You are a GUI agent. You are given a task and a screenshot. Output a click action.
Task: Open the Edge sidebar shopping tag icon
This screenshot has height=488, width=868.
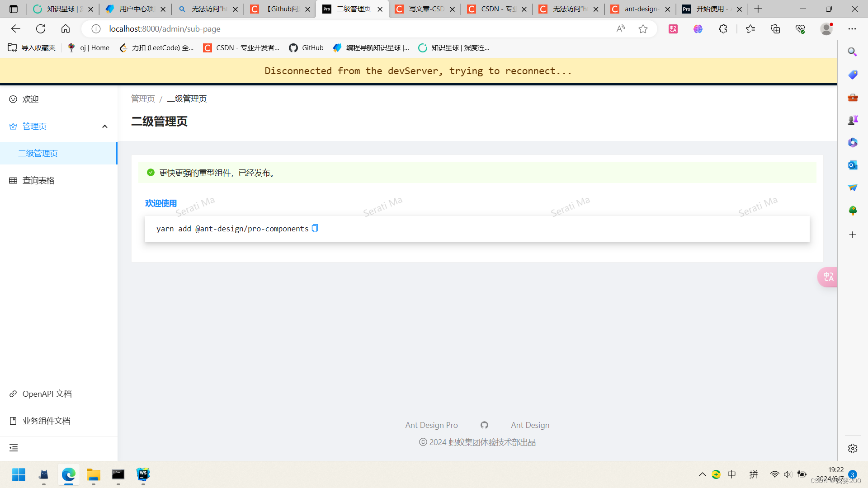click(x=853, y=75)
